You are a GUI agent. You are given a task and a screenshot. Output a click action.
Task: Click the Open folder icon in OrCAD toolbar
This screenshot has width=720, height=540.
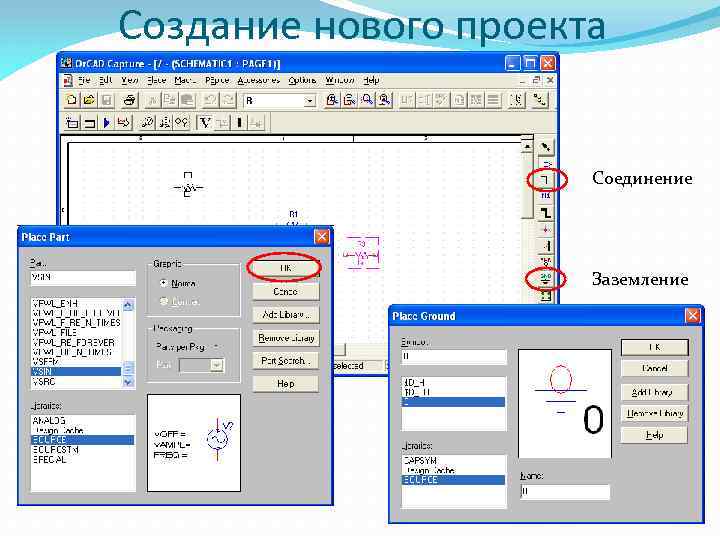tap(89, 100)
